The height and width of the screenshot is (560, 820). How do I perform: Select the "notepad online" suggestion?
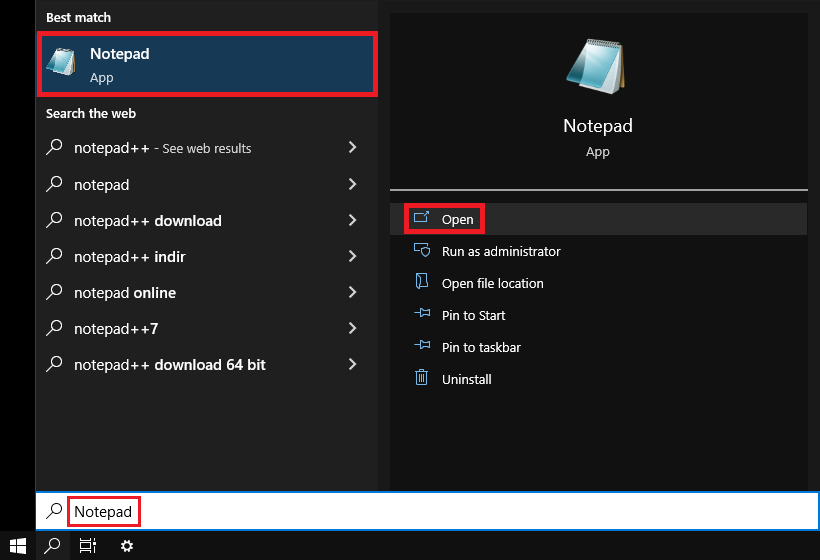[207, 292]
